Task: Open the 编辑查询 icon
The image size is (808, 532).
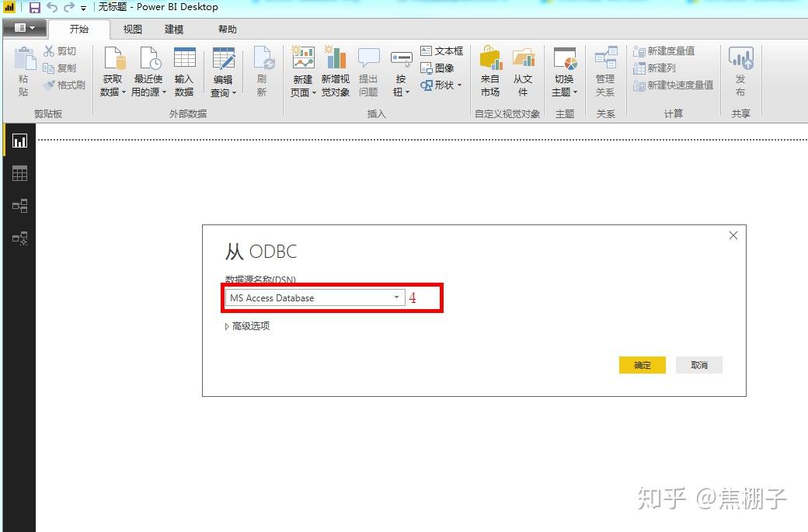Action: click(224, 70)
